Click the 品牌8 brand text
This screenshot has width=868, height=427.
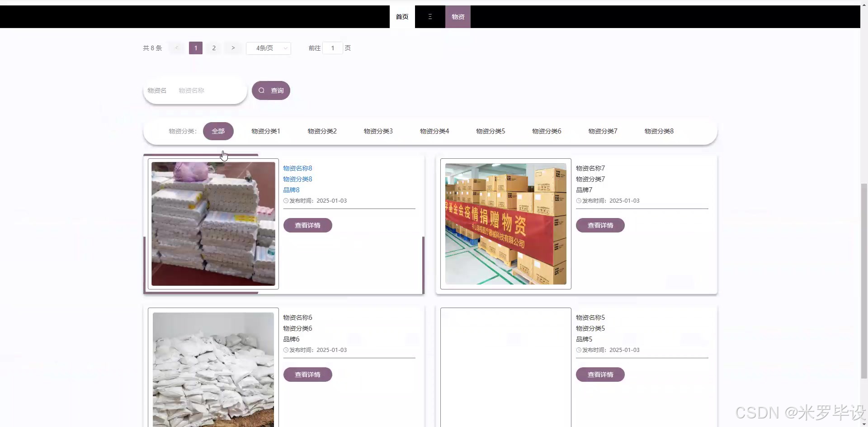point(291,190)
